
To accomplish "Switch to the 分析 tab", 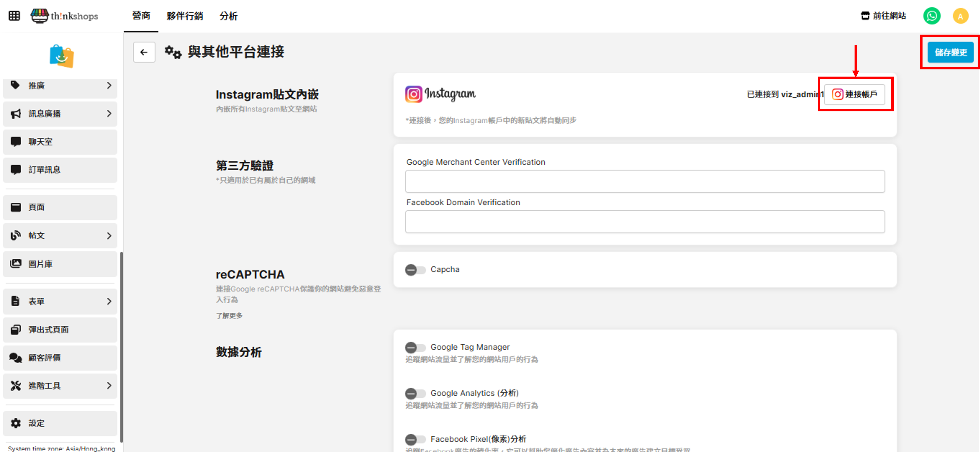I will point(228,16).
